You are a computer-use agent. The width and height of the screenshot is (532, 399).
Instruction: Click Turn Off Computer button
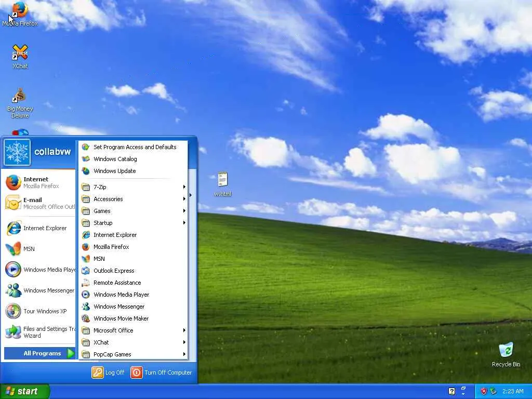point(161,372)
